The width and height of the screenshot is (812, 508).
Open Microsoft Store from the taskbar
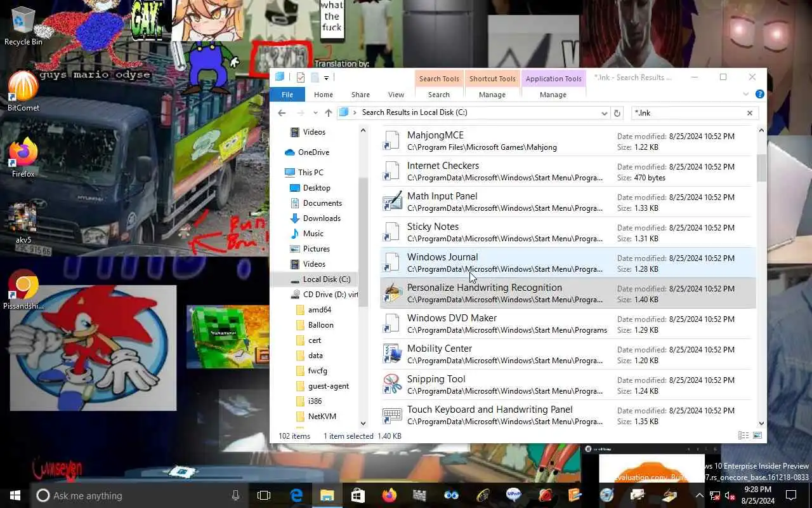click(358, 495)
